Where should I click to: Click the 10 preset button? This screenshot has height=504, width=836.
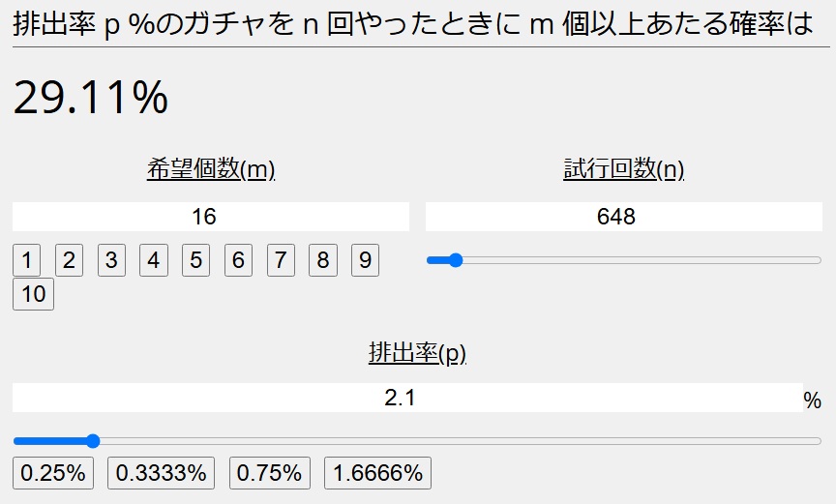click(x=34, y=294)
